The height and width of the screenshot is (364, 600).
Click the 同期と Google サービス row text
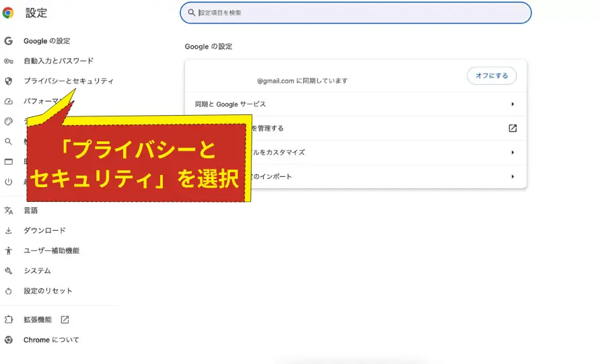(230, 104)
